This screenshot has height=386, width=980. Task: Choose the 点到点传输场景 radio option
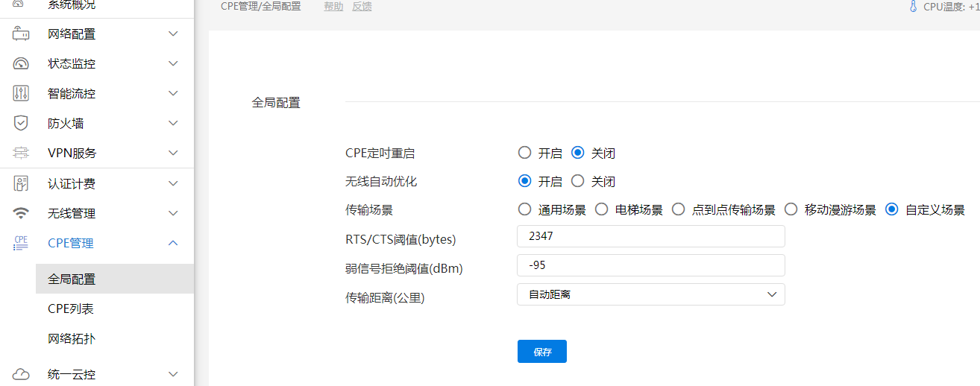[x=678, y=209]
